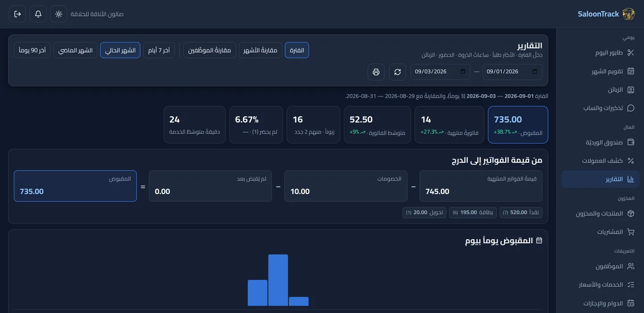Select the calendar icon for تقويم الشهر
The image size is (644, 313).
coord(631,72)
